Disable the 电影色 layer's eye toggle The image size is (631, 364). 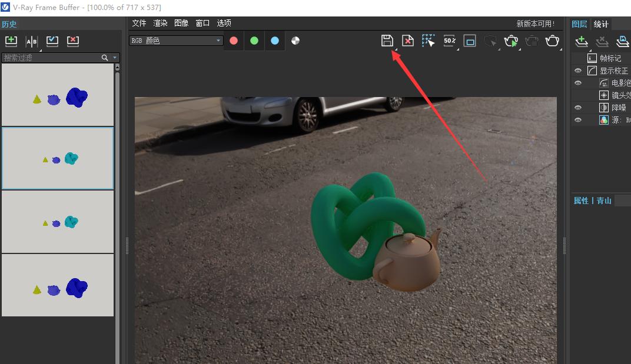click(x=578, y=82)
